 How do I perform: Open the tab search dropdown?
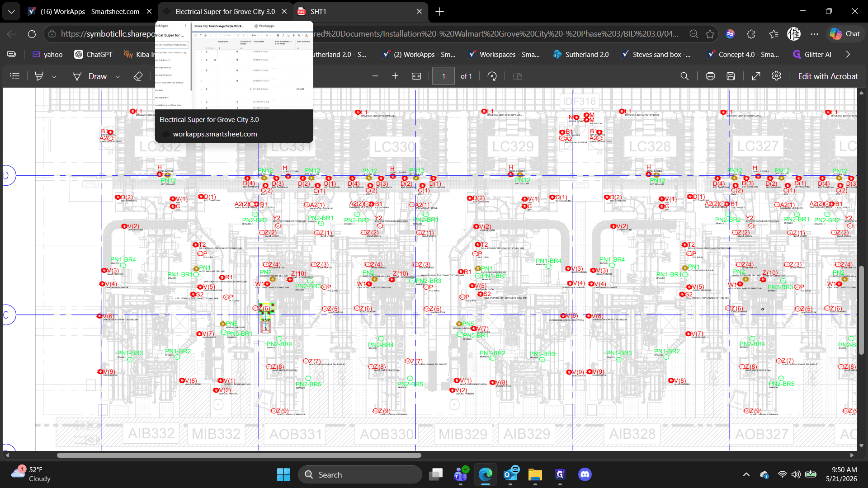click(11, 12)
